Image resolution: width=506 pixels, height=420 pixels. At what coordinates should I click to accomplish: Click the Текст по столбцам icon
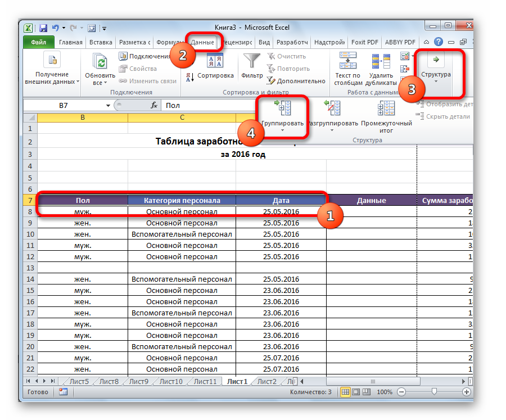(347, 61)
